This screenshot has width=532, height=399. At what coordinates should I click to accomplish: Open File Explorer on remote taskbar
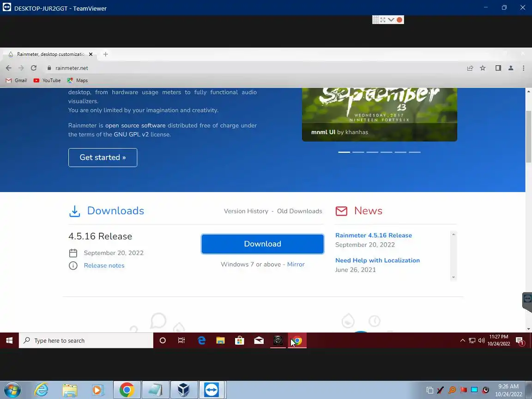[x=221, y=340]
